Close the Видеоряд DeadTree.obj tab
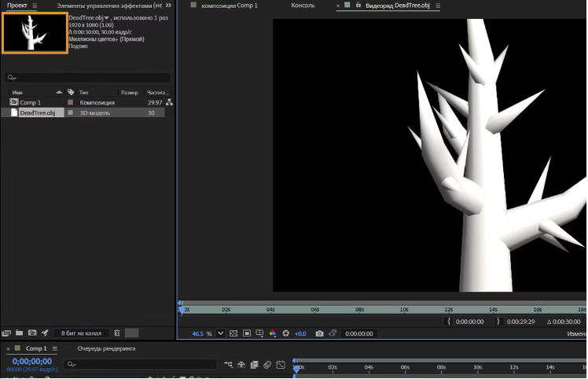Image resolution: width=588 pixels, height=379 pixels. [338, 6]
